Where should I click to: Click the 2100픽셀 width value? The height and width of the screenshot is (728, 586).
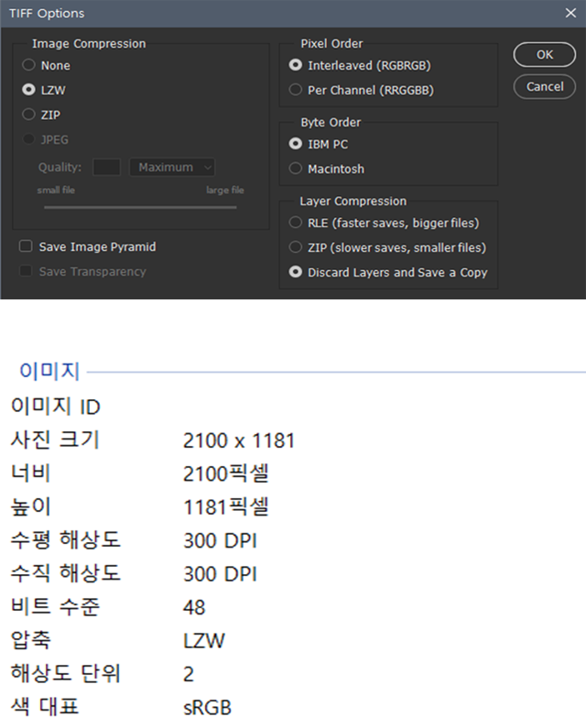tap(226, 474)
